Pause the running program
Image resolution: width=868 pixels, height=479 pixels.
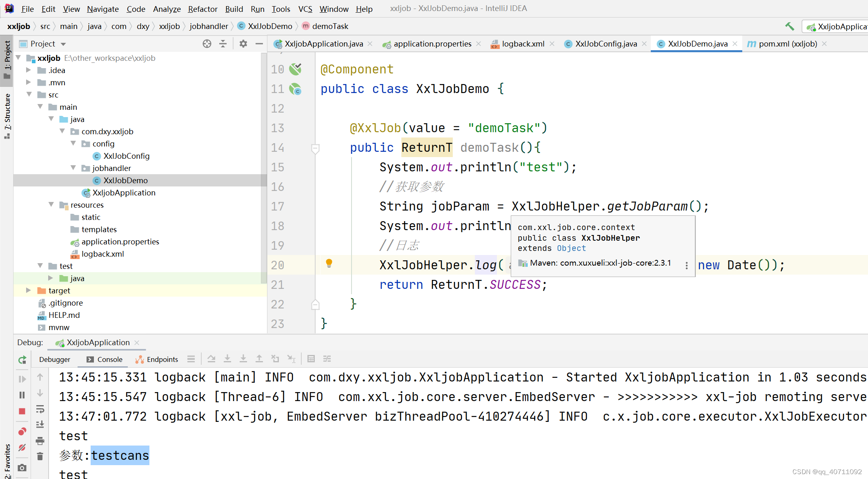(22, 395)
